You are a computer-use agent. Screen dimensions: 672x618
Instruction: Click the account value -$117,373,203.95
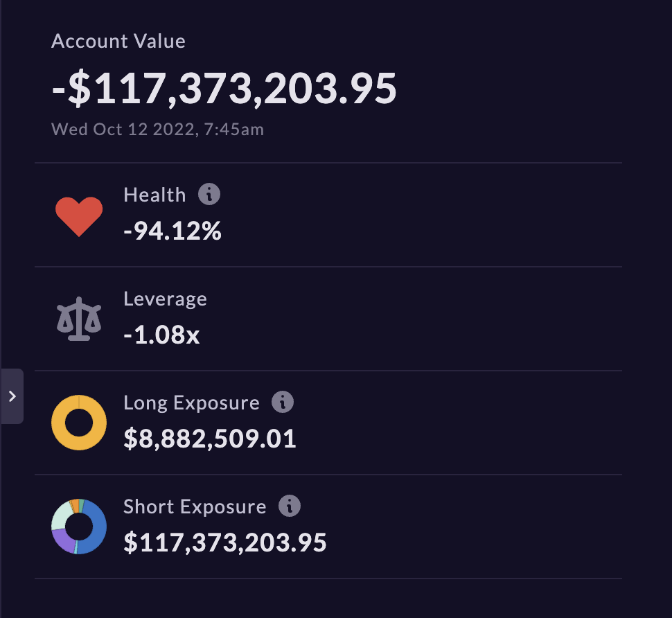tap(224, 89)
